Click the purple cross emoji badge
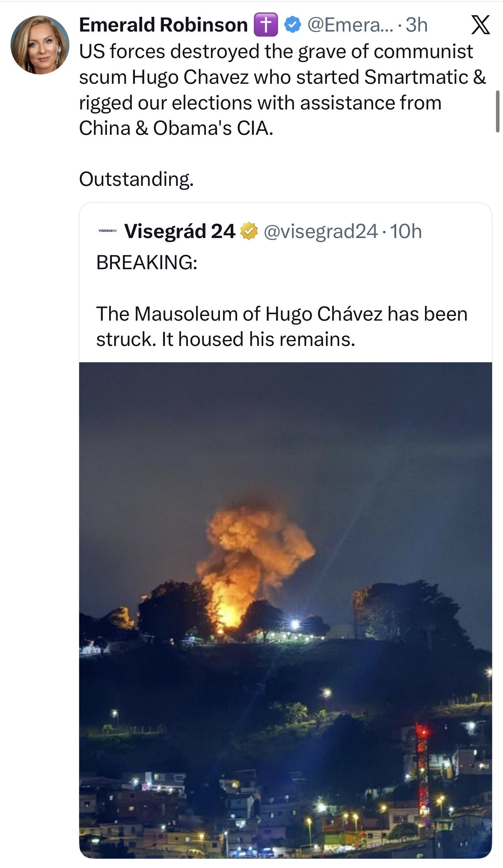This screenshot has width=503, height=868. pos(266,25)
